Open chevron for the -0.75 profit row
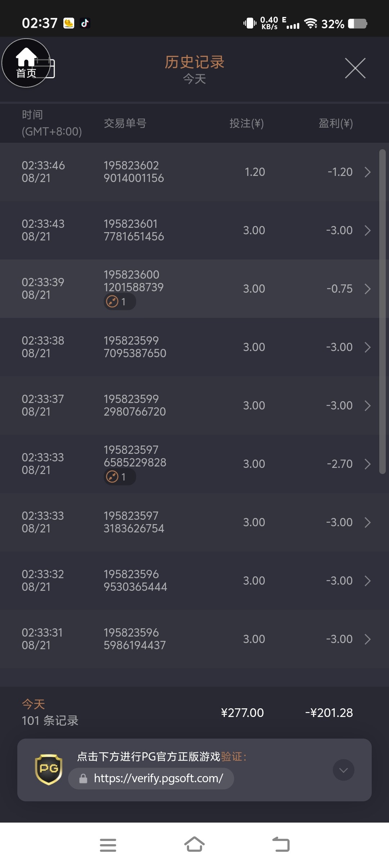Image resolution: width=389 pixels, height=868 pixels. (367, 289)
